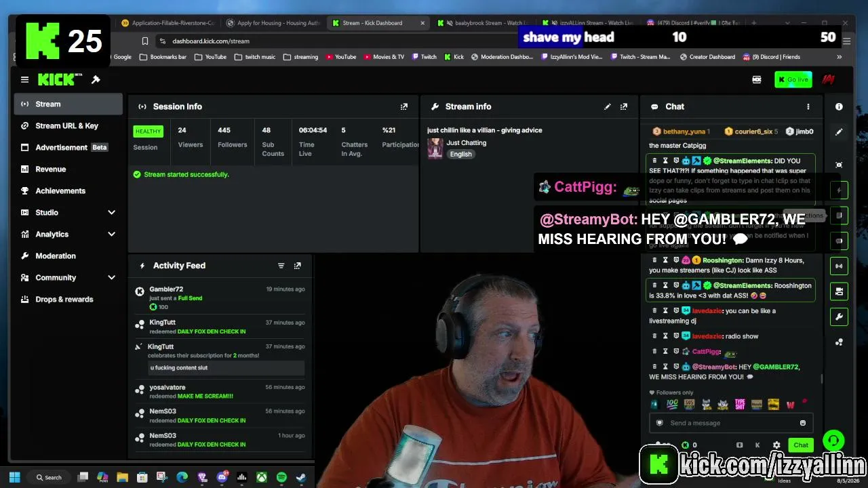Click yosalvatore's MAKE ME SCREAM!!! redemption

click(x=220, y=392)
